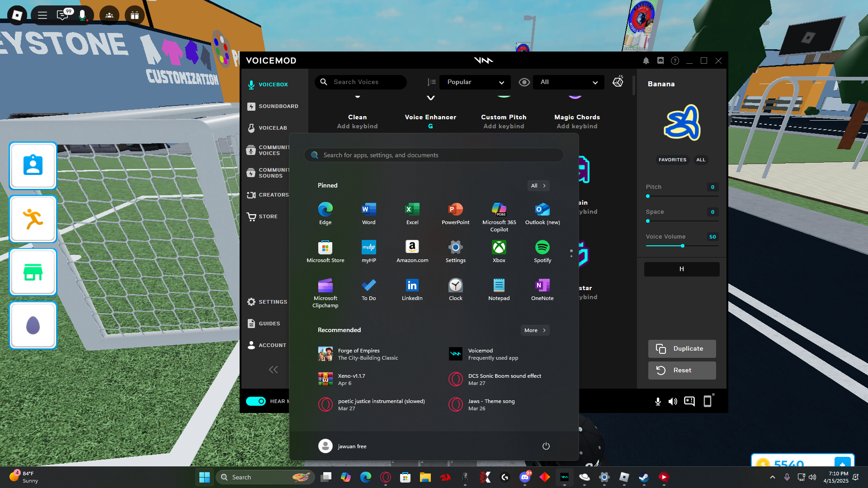Screen dimensions: 868x488
Task: Switch to the Soundboard tab
Action: click(x=273, y=106)
